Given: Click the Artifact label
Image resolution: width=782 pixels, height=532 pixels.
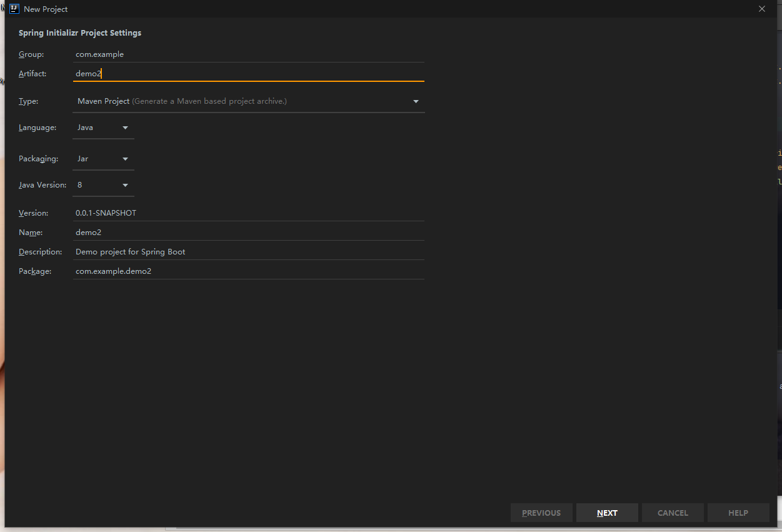Looking at the screenshot, I should click(33, 74).
